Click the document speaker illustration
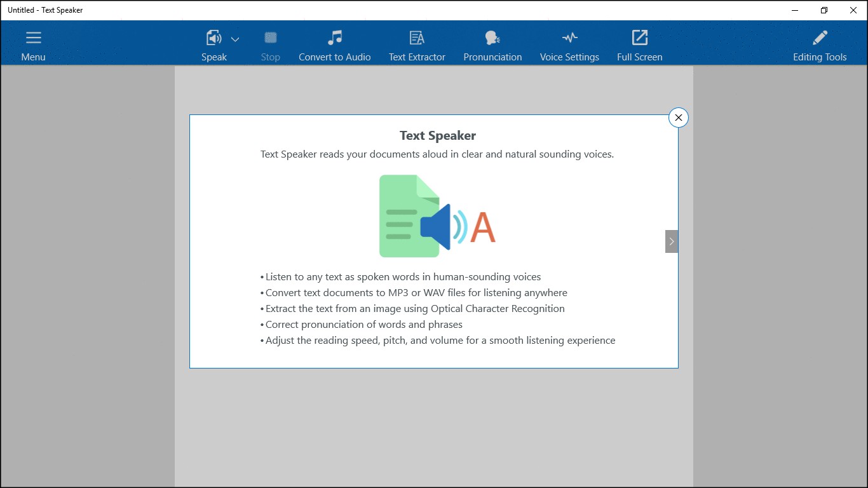The height and width of the screenshot is (488, 868). (437, 216)
